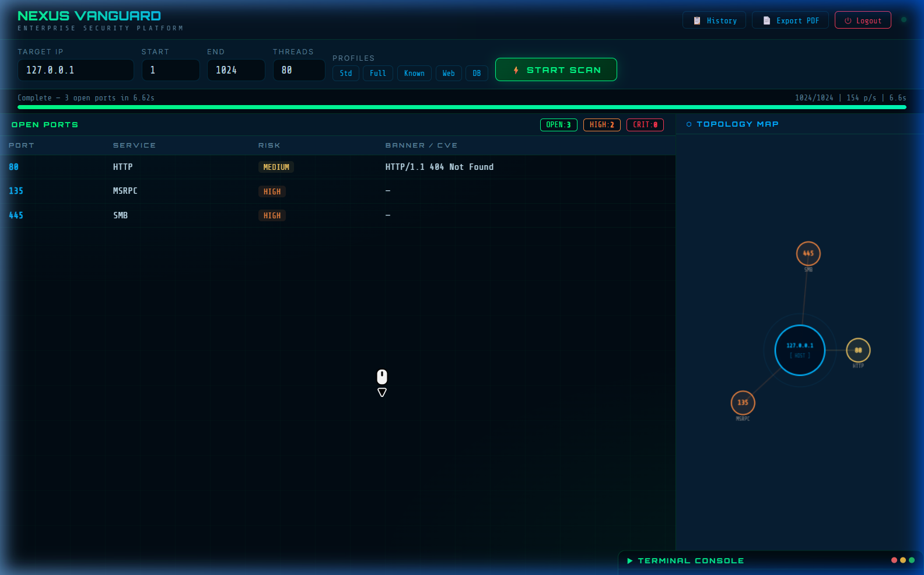Select the Std scan profile
Screen dimensions: 924x575
coord(346,73)
